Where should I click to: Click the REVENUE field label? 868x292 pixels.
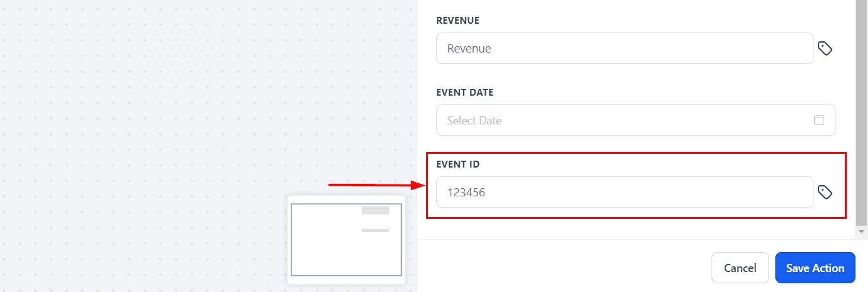pyautogui.click(x=457, y=21)
